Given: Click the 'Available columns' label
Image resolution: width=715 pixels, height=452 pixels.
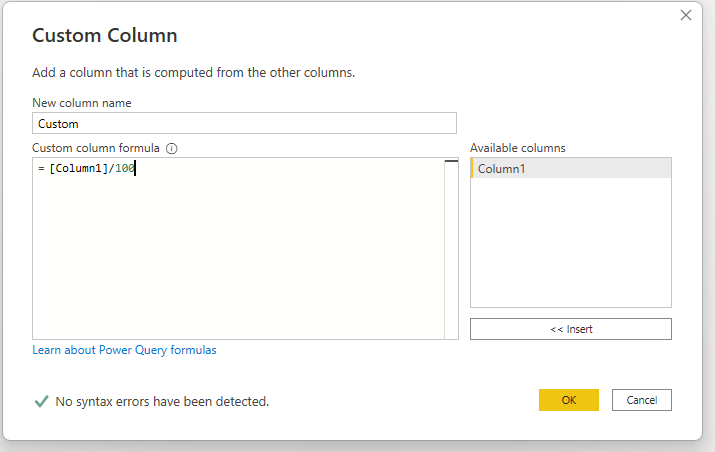Looking at the screenshot, I should tap(518, 148).
